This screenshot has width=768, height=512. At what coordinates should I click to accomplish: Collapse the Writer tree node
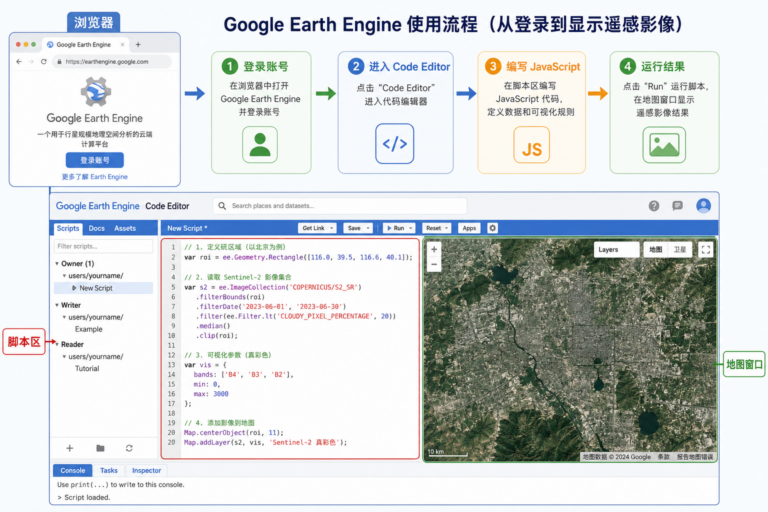click(x=57, y=305)
